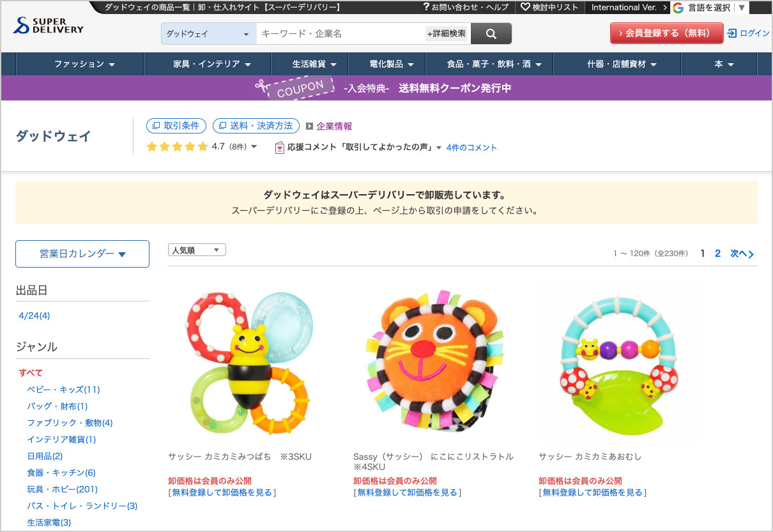Click the +詳細検索 advanced search button
Viewport: 773px width, 532px height.
point(447,34)
